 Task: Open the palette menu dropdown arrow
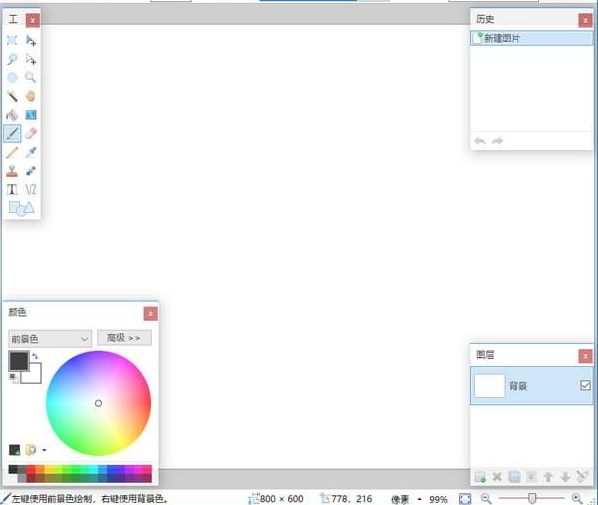(44, 450)
